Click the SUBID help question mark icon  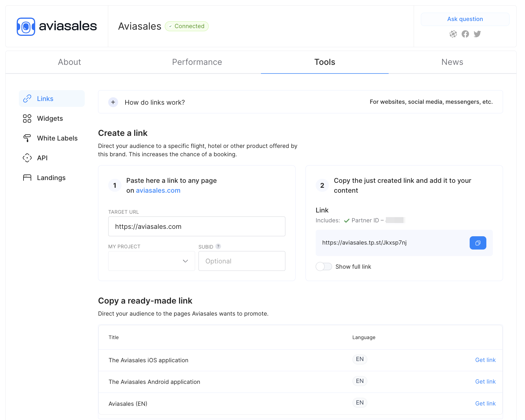coord(218,246)
